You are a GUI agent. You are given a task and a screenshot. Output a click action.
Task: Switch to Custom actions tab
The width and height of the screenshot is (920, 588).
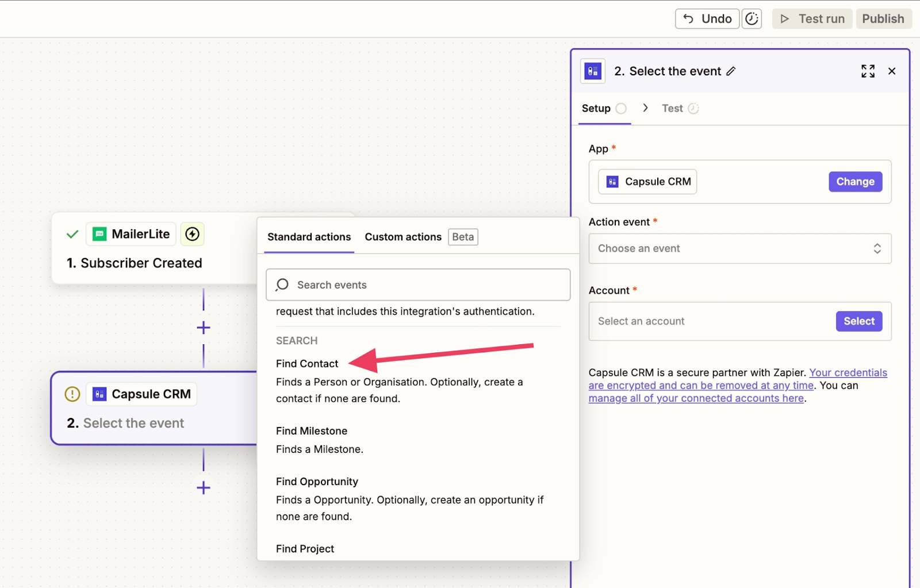[x=403, y=237]
